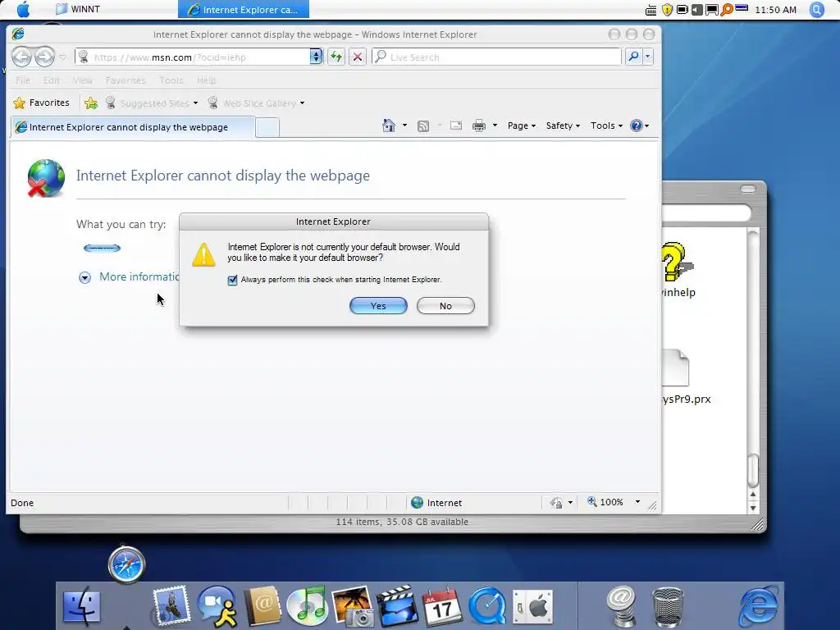Click the new tab button

tap(267, 127)
